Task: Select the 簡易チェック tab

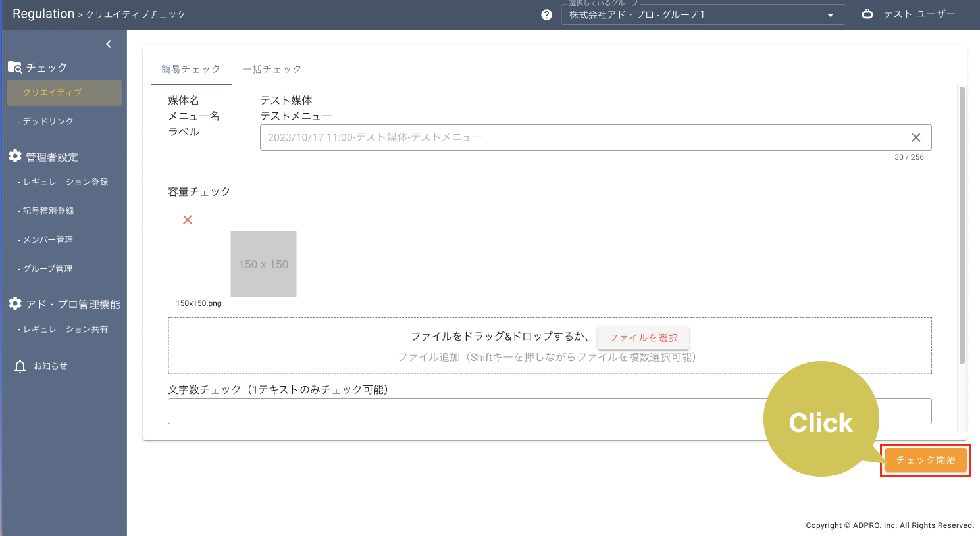Action: (x=191, y=69)
